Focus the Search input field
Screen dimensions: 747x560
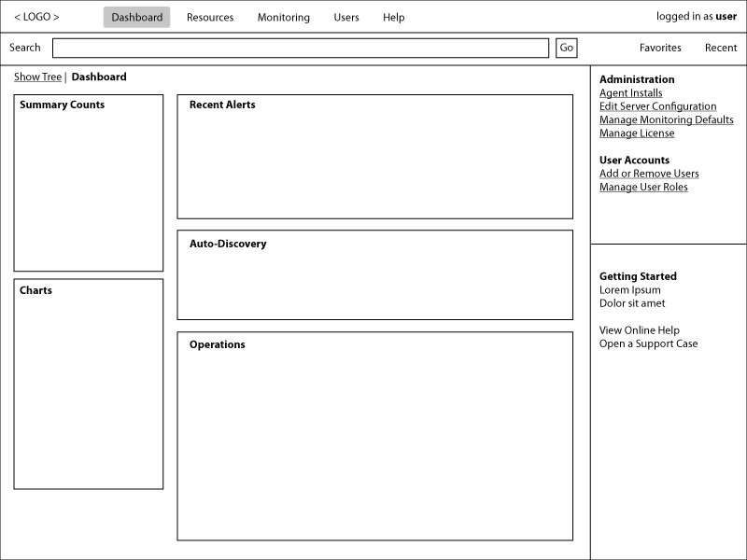coord(301,49)
